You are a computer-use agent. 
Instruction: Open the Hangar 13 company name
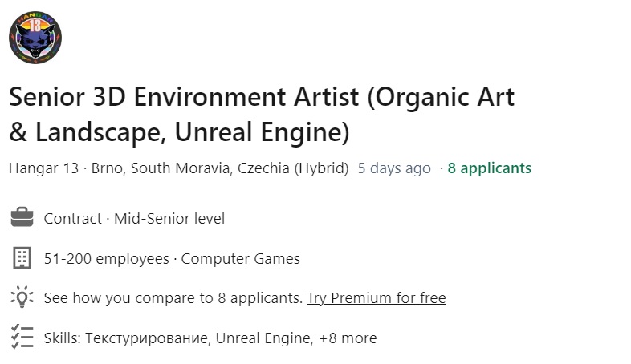pyautogui.click(x=43, y=168)
